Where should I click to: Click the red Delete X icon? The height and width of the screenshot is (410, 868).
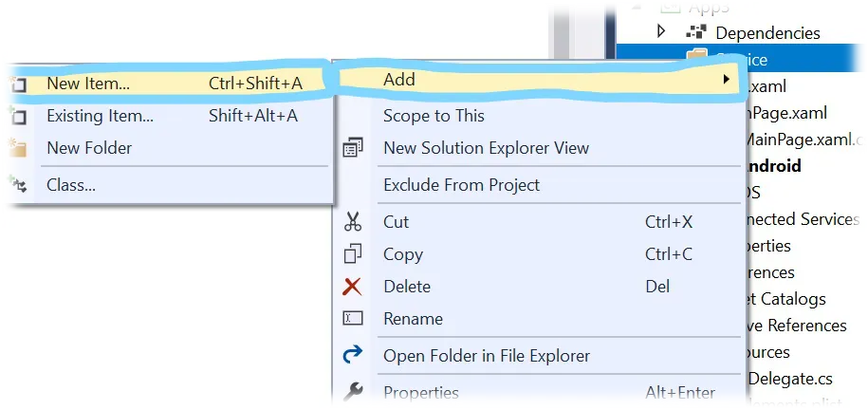(352, 287)
